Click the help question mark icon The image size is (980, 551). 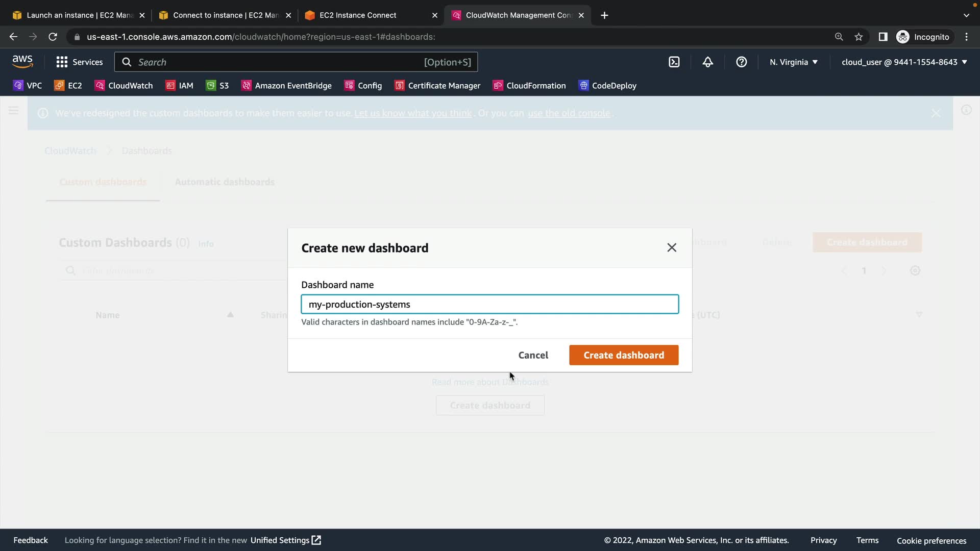(x=741, y=62)
